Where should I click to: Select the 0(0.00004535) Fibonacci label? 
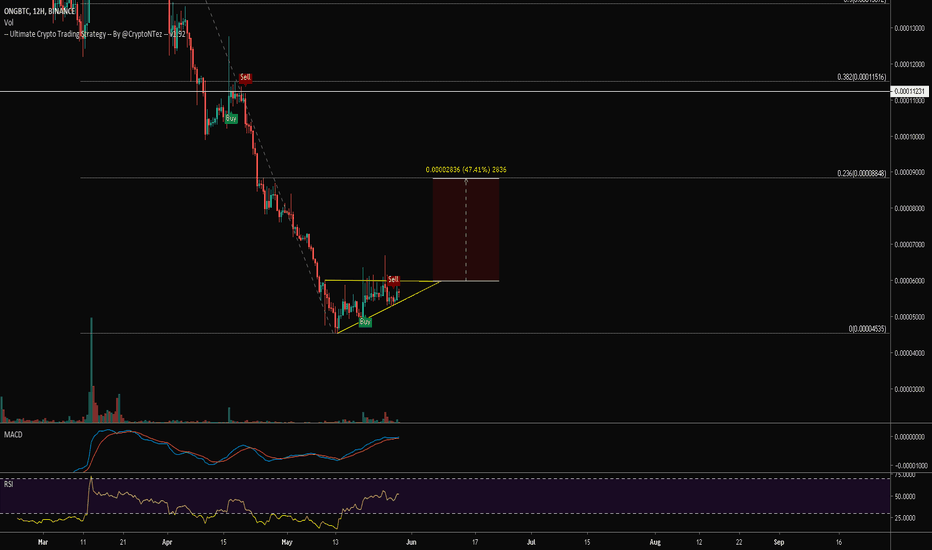click(x=867, y=329)
